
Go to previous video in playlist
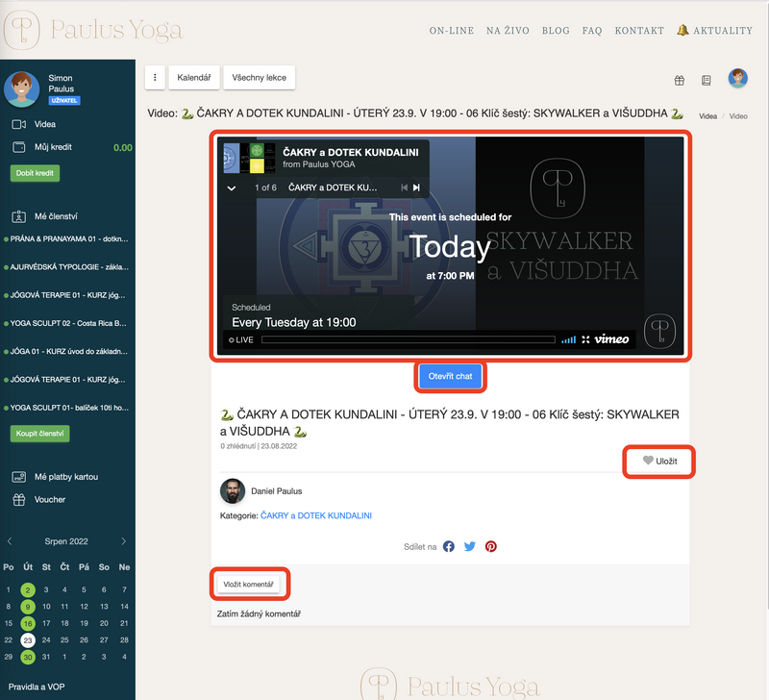[404, 187]
